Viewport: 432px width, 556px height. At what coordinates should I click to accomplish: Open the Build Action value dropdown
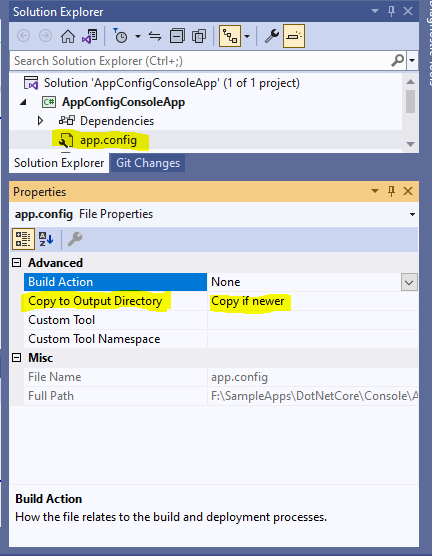click(409, 282)
